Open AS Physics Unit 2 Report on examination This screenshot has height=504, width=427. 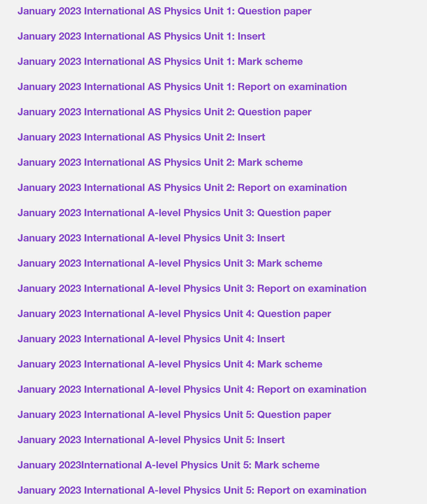pyautogui.click(x=182, y=188)
